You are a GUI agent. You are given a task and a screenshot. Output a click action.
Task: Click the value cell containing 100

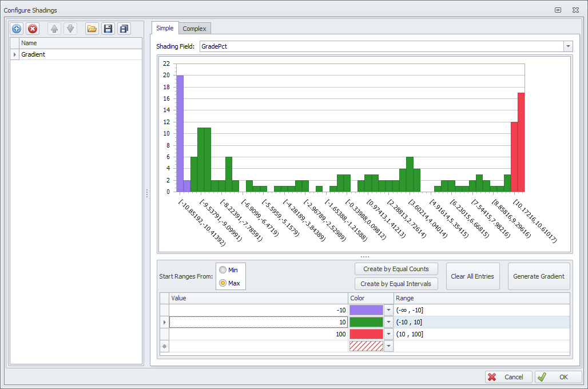259,334
